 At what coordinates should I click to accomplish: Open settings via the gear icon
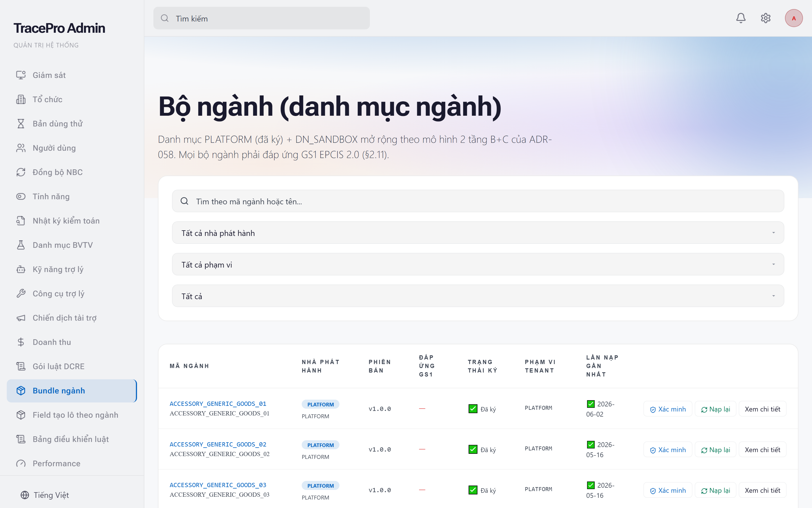(x=765, y=18)
